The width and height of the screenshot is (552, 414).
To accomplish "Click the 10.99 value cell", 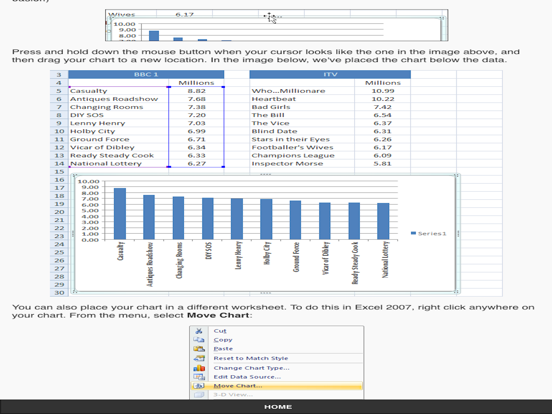I will pos(383,91).
